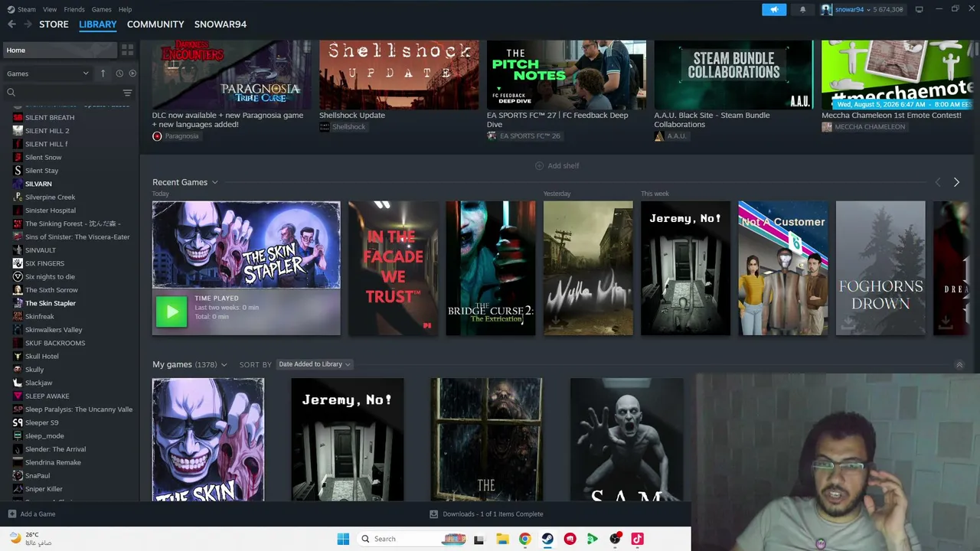Select the Foghorns Drown game cover
The height and width of the screenshot is (551, 980).
point(880,268)
